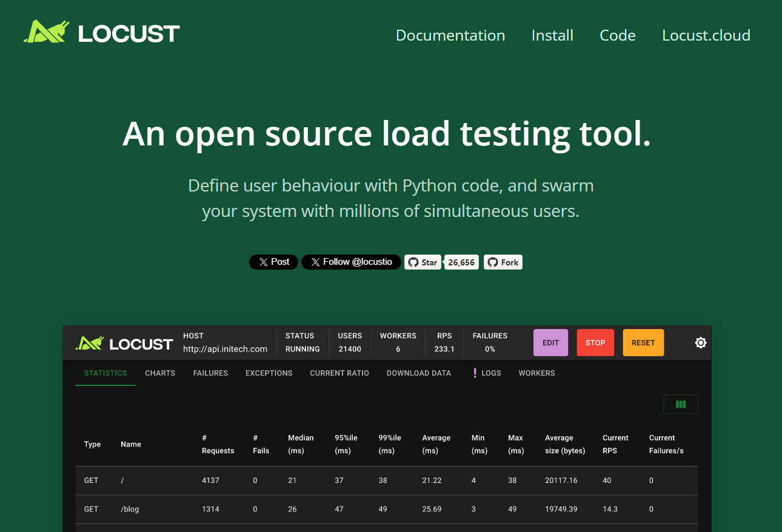Visit the Locust.cloud nav link
The width and height of the screenshot is (782, 532).
(706, 35)
